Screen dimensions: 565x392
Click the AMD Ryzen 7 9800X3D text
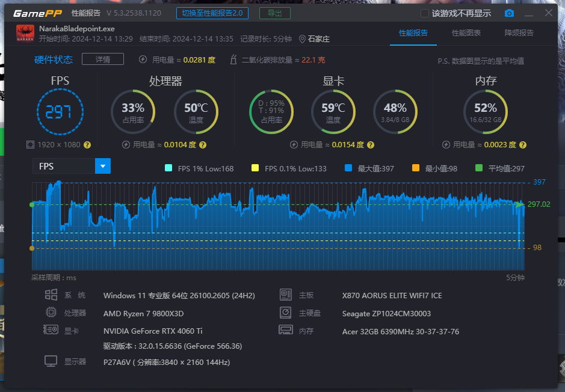tap(143, 313)
